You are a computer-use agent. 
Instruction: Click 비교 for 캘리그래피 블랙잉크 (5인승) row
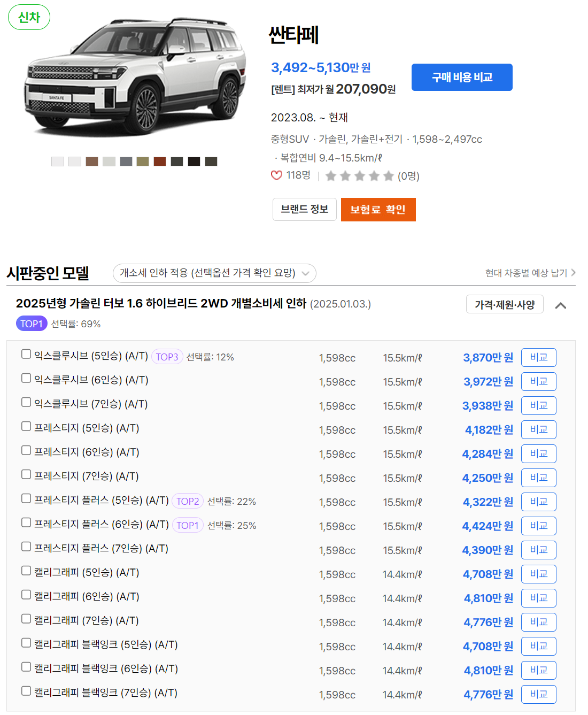pyautogui.click(x=539, y=646)
